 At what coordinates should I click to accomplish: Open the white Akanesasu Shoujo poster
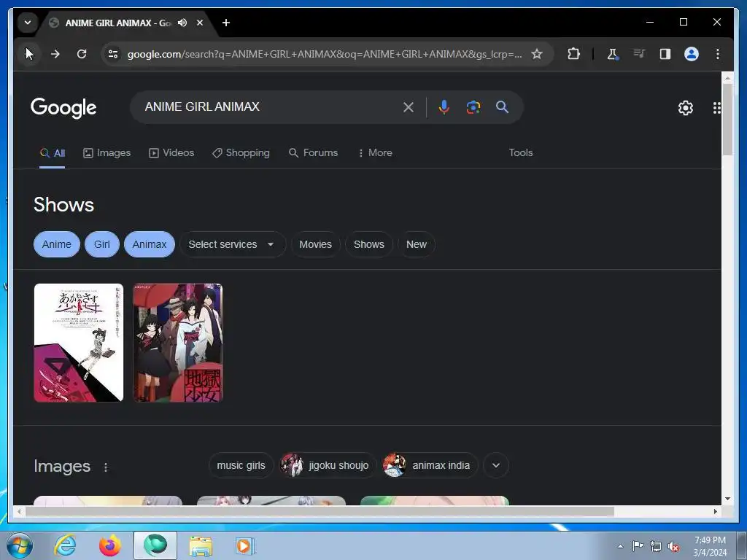tap(79, 343)
